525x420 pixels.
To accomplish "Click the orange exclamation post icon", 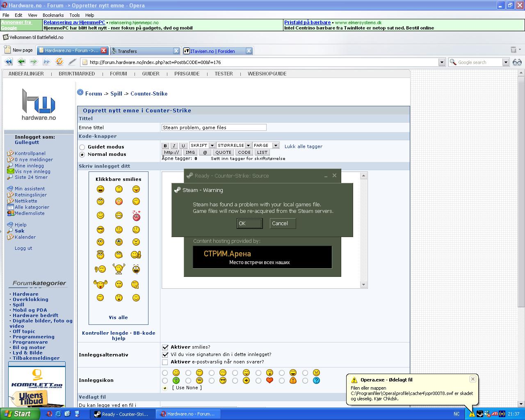I will coord(293,380).
